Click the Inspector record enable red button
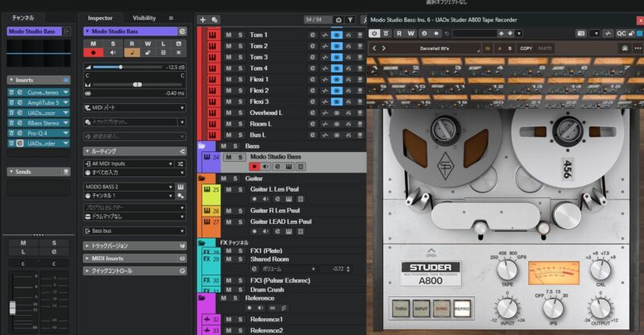This screenshot has height=335, width=644. pos(93,52)
